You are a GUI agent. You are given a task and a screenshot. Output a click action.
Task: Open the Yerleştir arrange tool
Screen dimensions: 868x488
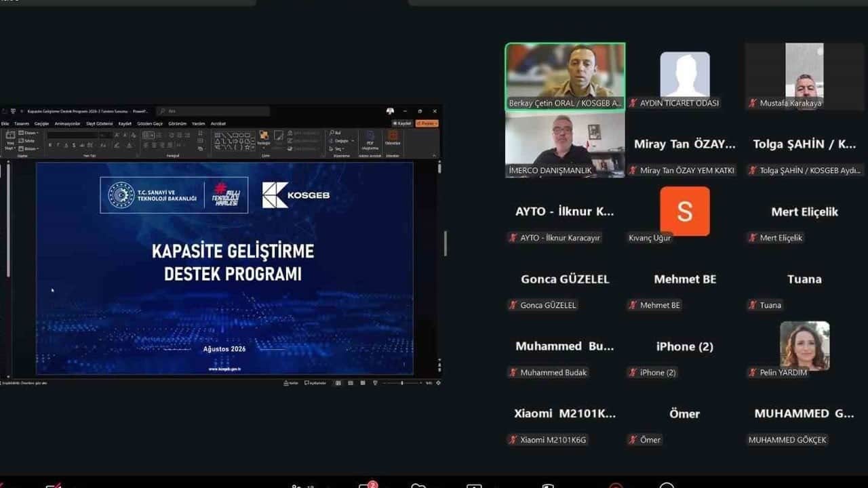click(x=264, y=138)
